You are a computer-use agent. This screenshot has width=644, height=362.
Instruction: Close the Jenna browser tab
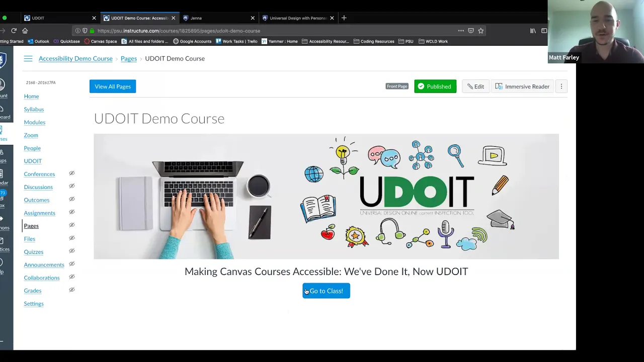tap(253, 18)
